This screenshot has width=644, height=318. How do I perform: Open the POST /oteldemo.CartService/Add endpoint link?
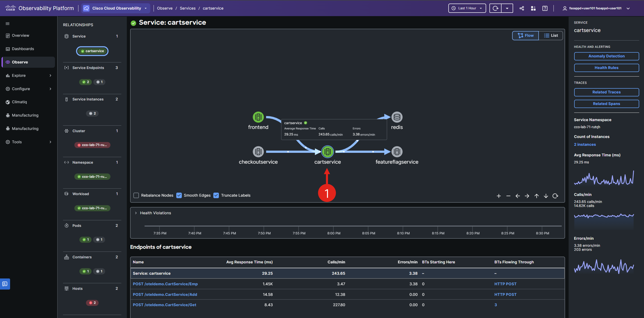[x=165, y=294]
